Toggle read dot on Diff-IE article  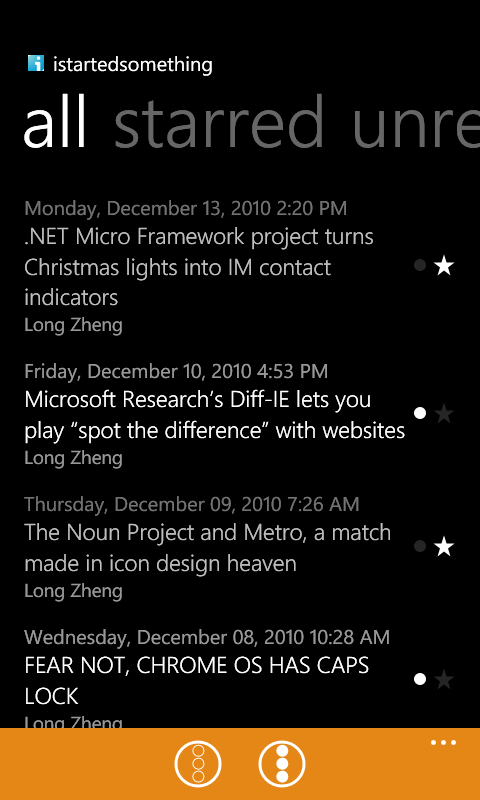(420, 413)
